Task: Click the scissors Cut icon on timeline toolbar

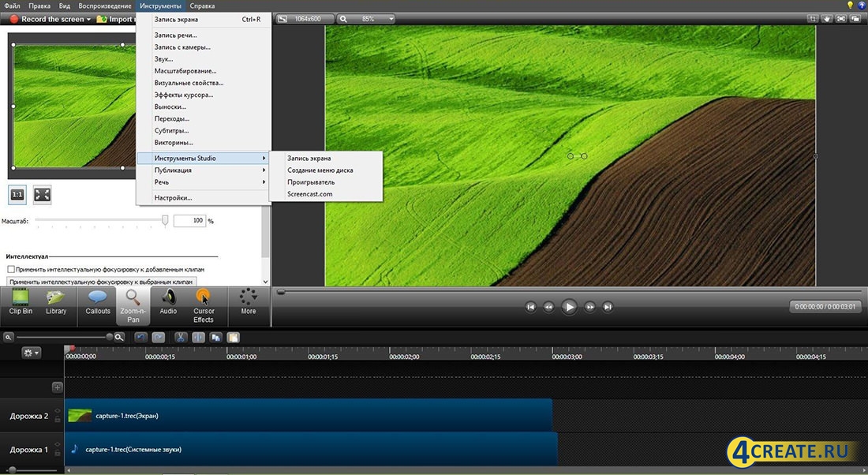Action: (181, 337)
